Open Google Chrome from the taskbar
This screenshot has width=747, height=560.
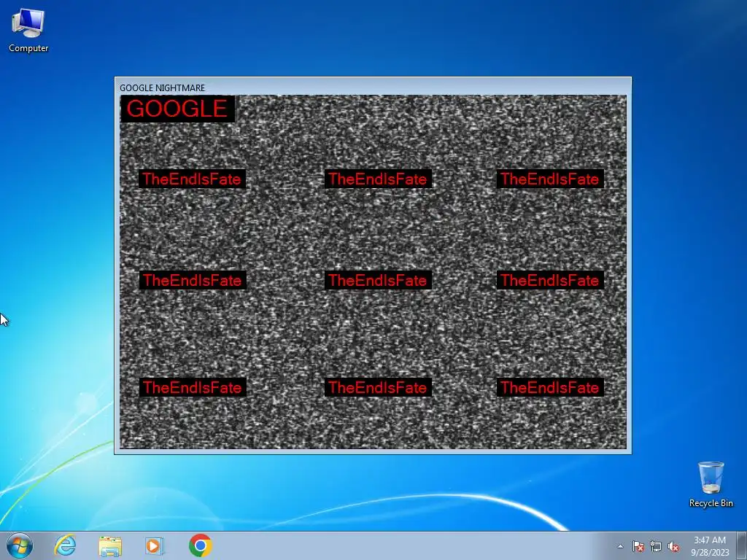point(200,545)
